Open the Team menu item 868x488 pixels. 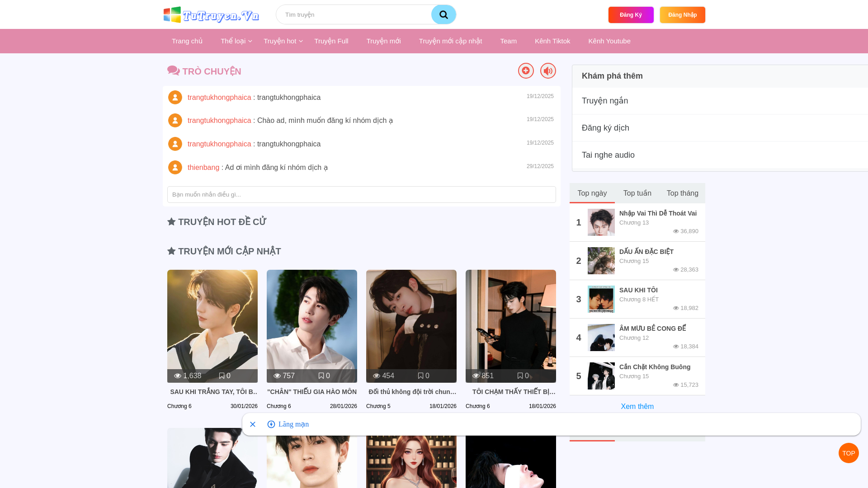[509, 41]
